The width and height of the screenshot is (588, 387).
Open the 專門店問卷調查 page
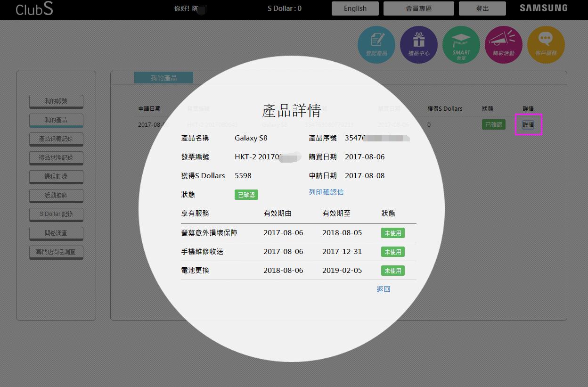point(56,252)
